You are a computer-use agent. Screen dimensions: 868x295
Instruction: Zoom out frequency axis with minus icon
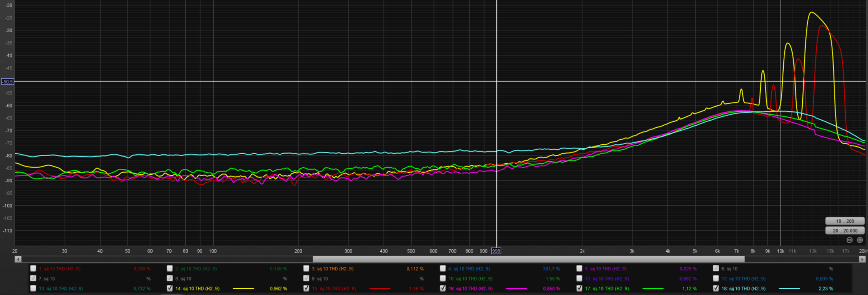point(849,240)
